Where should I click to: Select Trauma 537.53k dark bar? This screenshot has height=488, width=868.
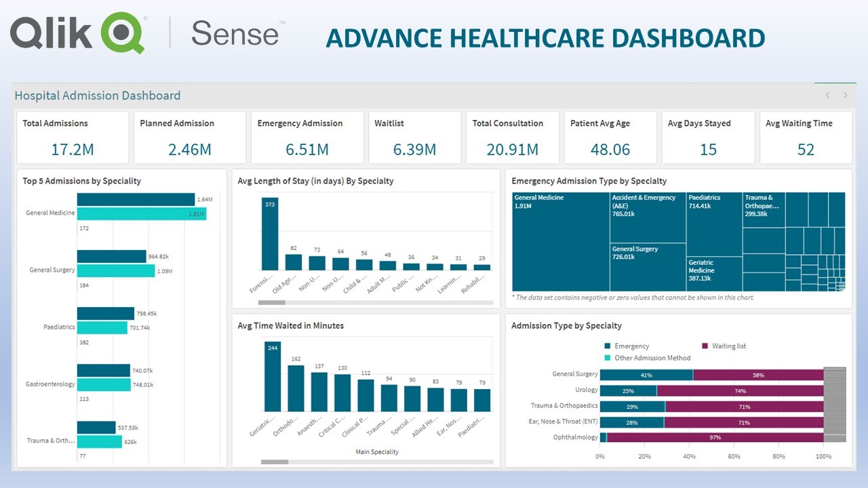(96, 427)
